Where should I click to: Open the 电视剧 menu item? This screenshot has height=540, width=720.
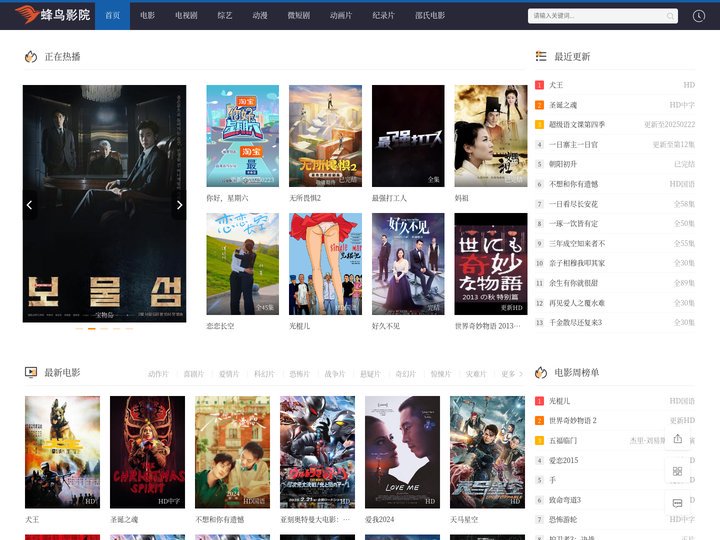point(186,16)
